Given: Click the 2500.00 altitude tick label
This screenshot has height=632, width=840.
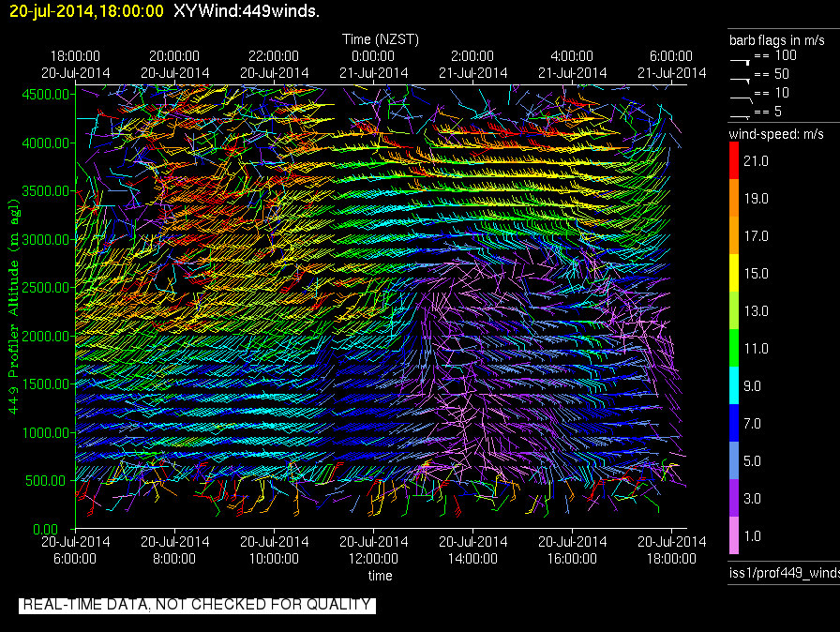Looking at the screenshot, I should coord(46,288).
